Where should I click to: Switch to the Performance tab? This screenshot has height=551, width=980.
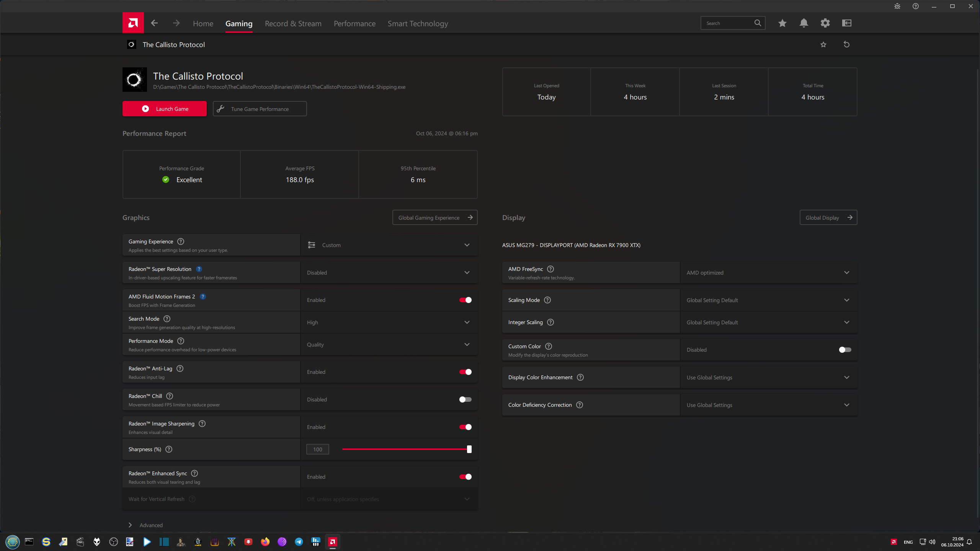[354, 24]
